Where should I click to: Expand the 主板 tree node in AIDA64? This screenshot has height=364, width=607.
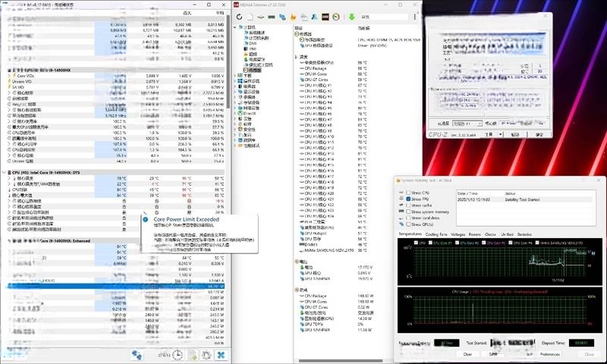(x=234, y=76)
